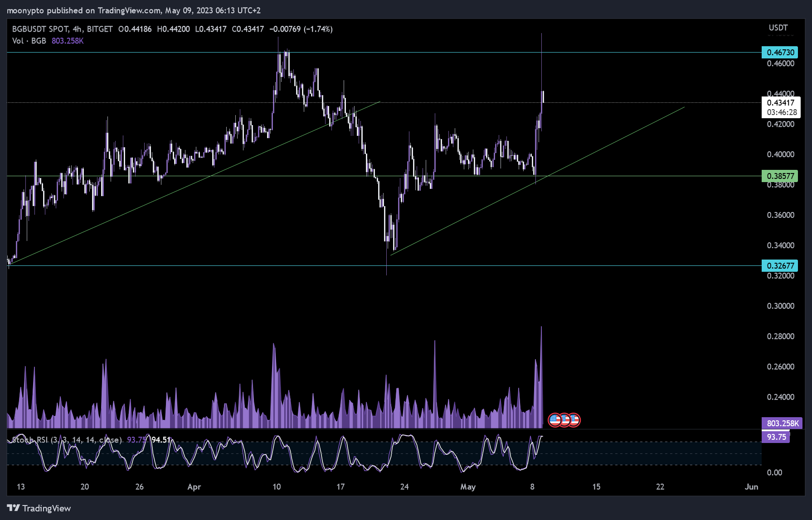The height and width of the screenshot is (520, 812).
Task: Click the 24 date label on time axis
Action: [x=404, y=487]
